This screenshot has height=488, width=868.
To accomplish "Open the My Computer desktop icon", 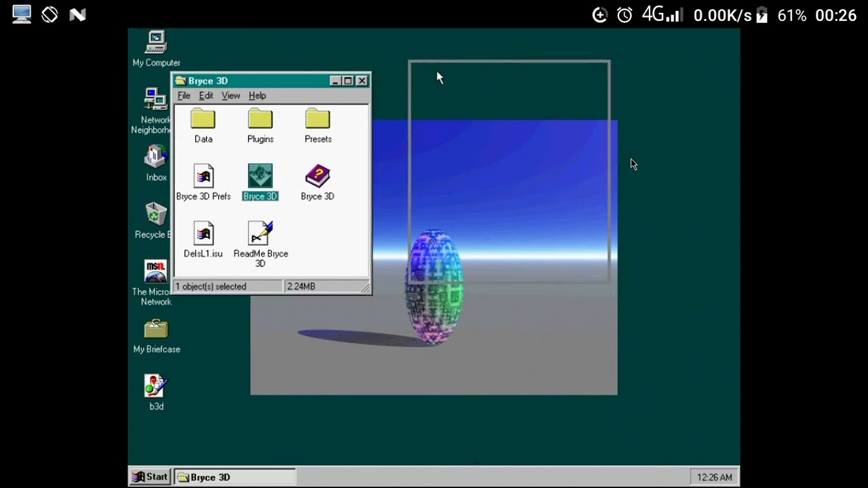I will tap(156, 43).
